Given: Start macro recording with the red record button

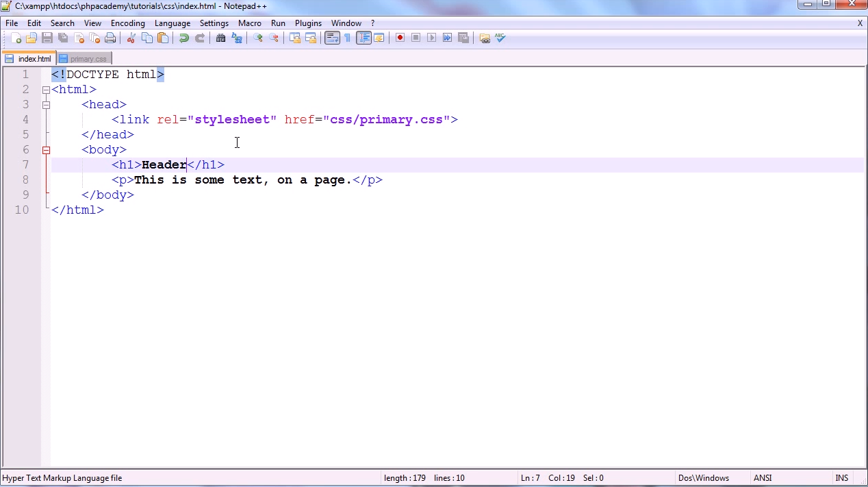Looking at the screenshot, I should click(x=400, y=38).
